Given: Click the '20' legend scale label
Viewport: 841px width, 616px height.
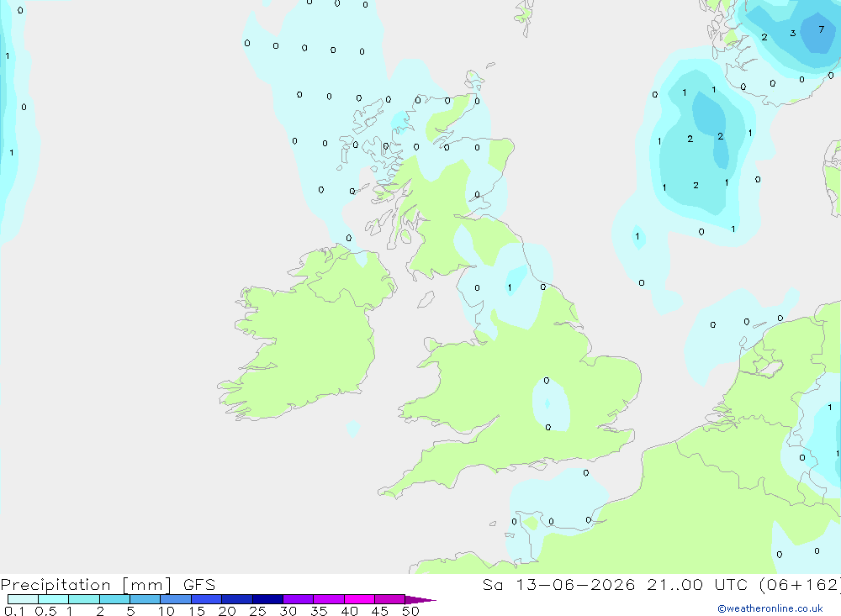Looking at the screenshot, I should [x=227, y=611].
